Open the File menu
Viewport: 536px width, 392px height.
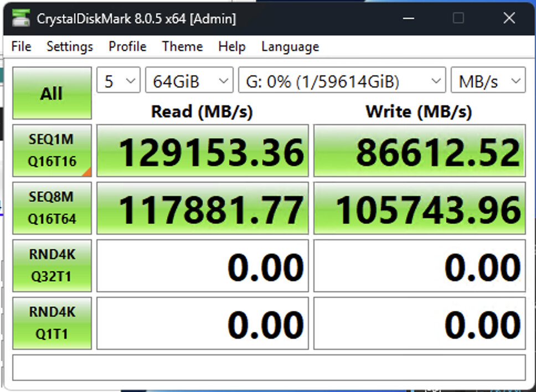[x=21, y=47]
